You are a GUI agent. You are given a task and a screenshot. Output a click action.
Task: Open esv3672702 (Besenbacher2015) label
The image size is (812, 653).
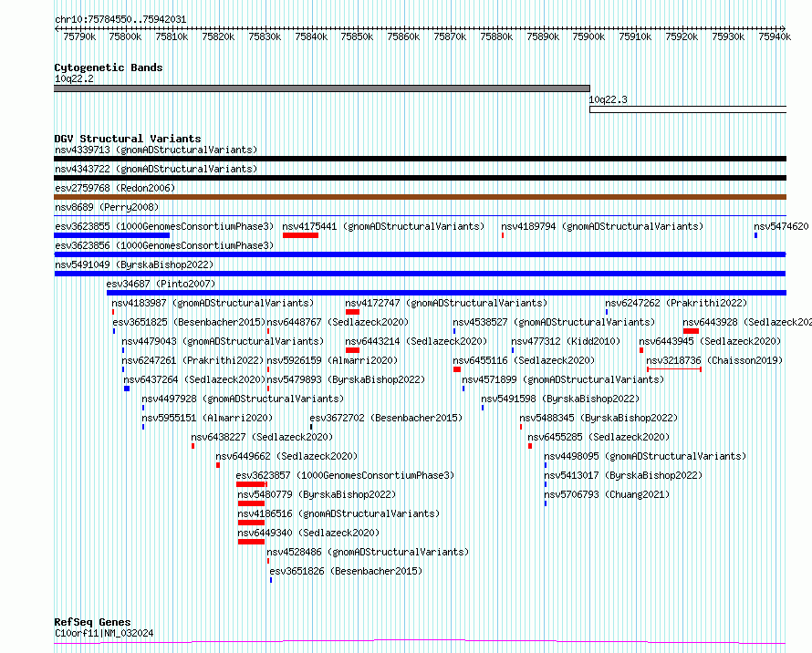tap(386, 419)
